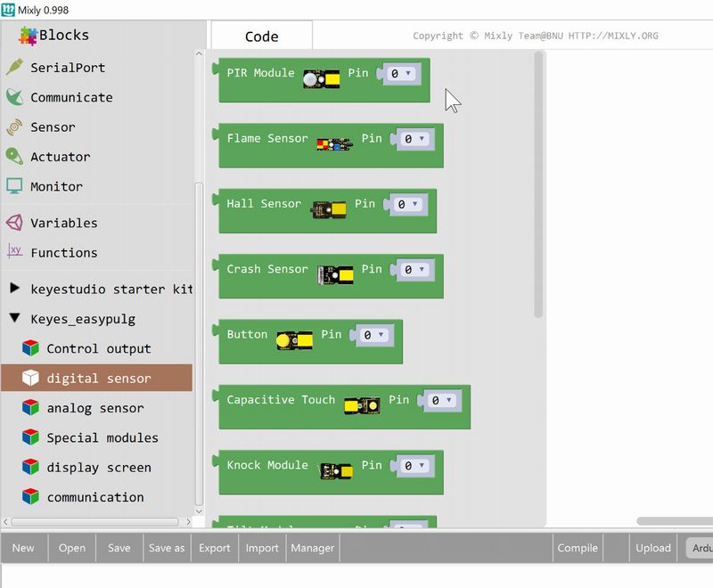Click the Hall Sensor module picture
The image size is (713, 588).
(328, 210)
